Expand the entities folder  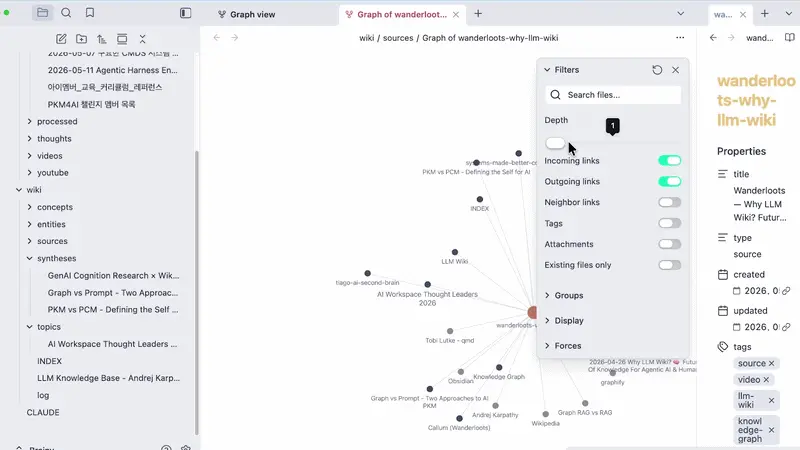tap(30, 224)
